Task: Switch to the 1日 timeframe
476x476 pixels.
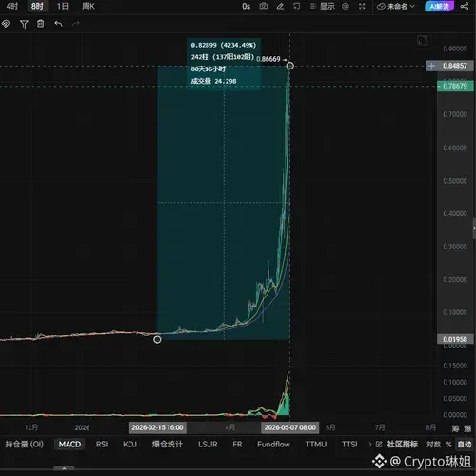Action: (x=63, y=6)
